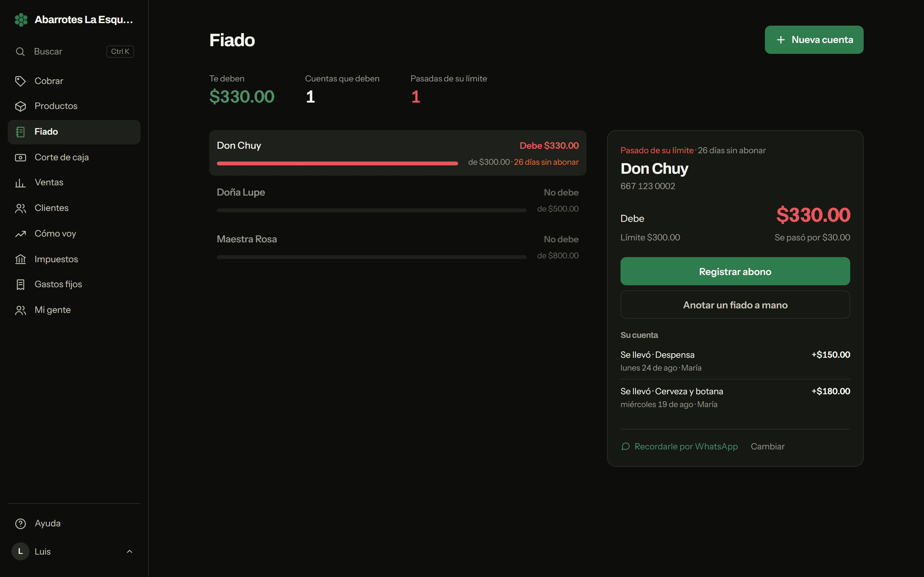Screen dimensions: 924x577
Task: Select the Doña Lupe account row
Action: (398, 200)
